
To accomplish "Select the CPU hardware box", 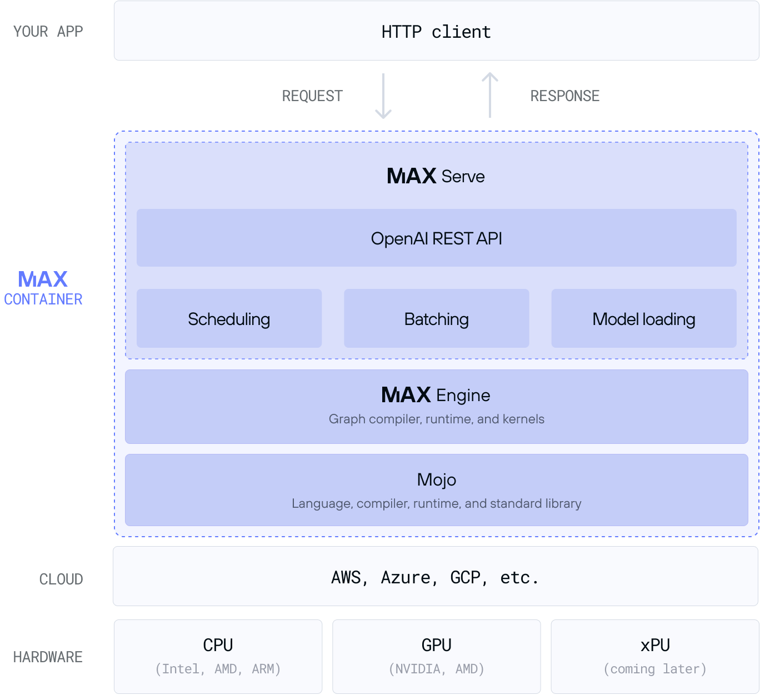I will pos(218,656).
